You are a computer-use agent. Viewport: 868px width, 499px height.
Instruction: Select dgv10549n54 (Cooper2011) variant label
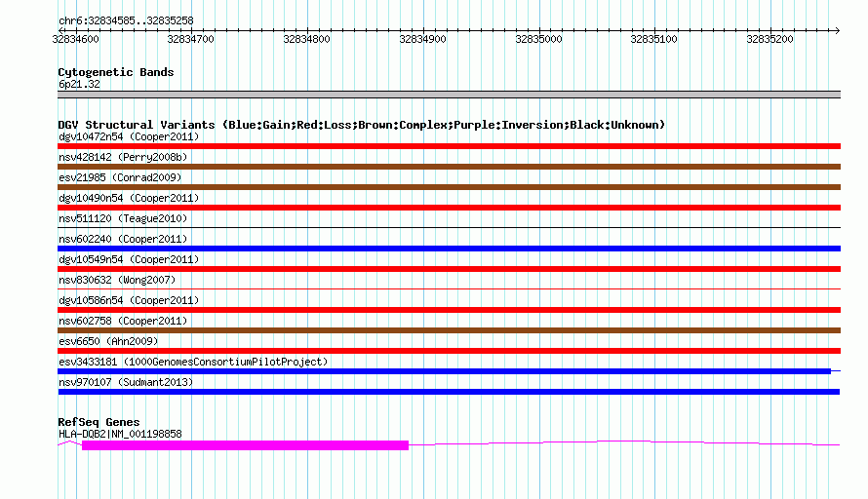129,259
